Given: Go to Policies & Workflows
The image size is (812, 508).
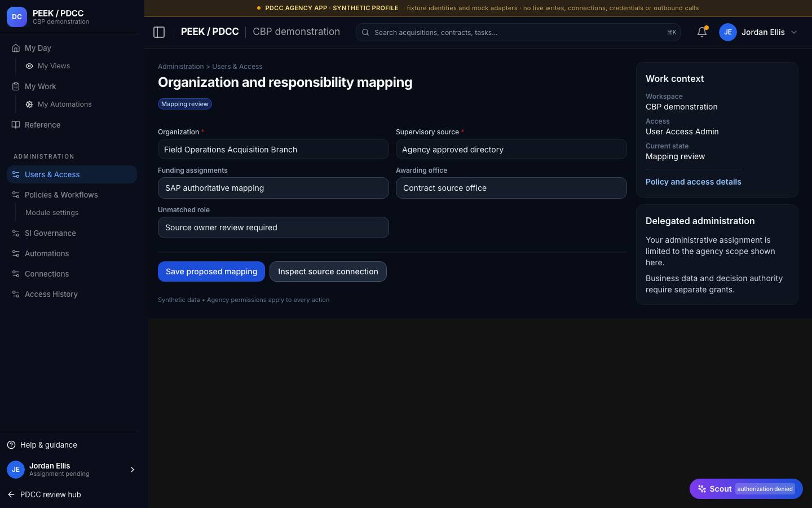Looking at the screenshot, I should coord(72,195).
